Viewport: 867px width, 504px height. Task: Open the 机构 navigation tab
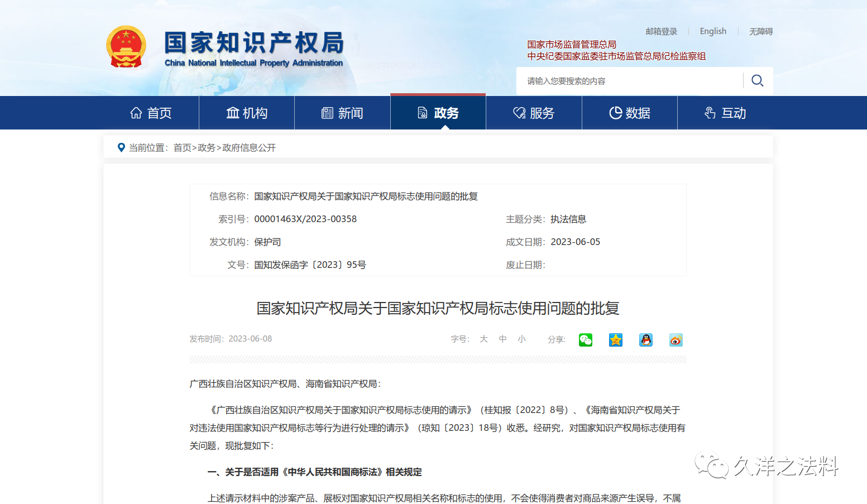[x=247, y=113]
